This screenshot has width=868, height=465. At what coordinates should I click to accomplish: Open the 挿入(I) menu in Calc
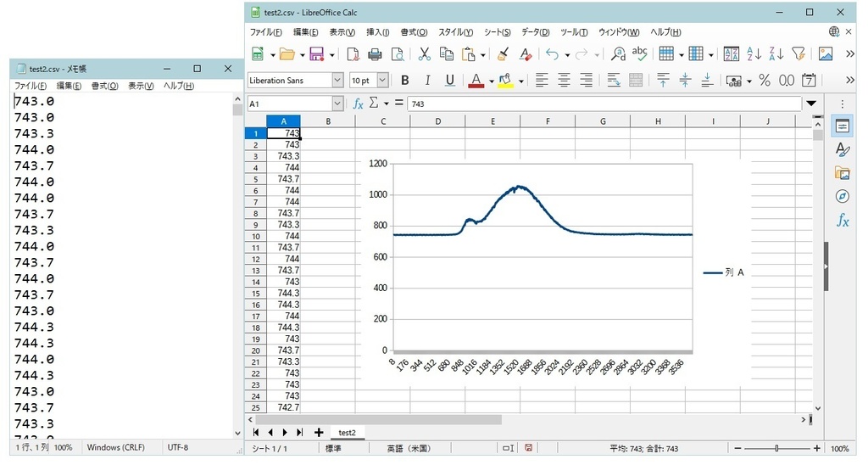pos(377,32)
